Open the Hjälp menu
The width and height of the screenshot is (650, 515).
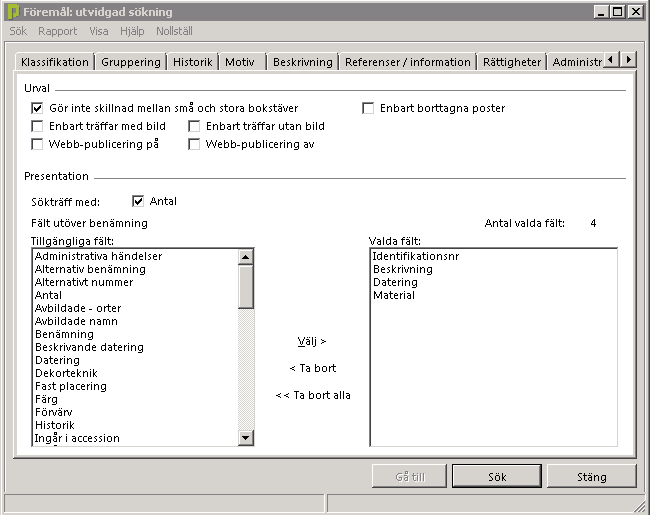pos(132,31)
